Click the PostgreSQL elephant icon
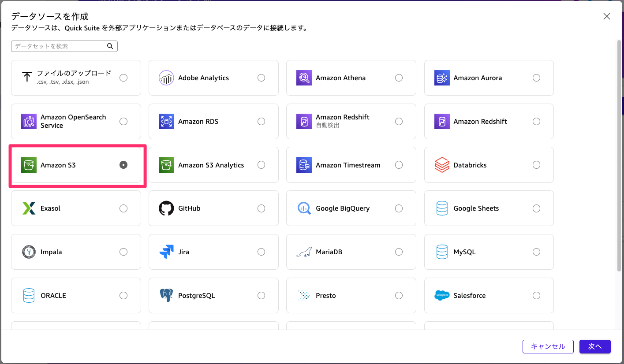This screenshot has width=624, height=364. point(166,295)
